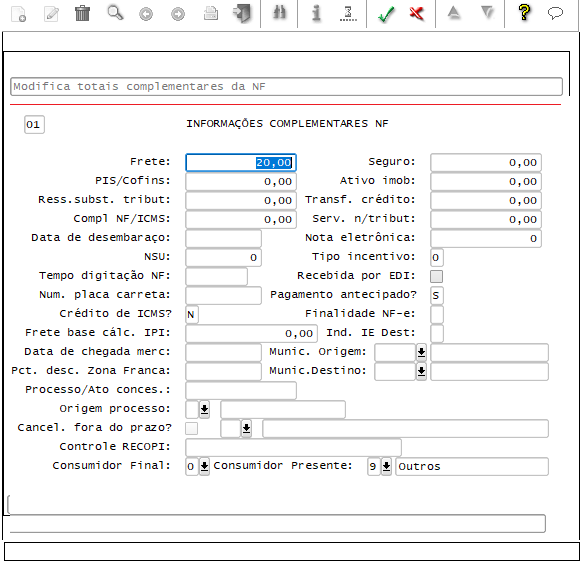
Task: Open the Consumidor Final dropdown arrow
Action: [x=204, y=466]
